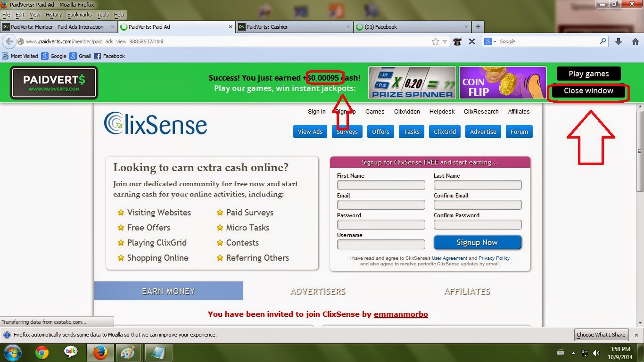Click the View Ads button

(x=310, y=132)
